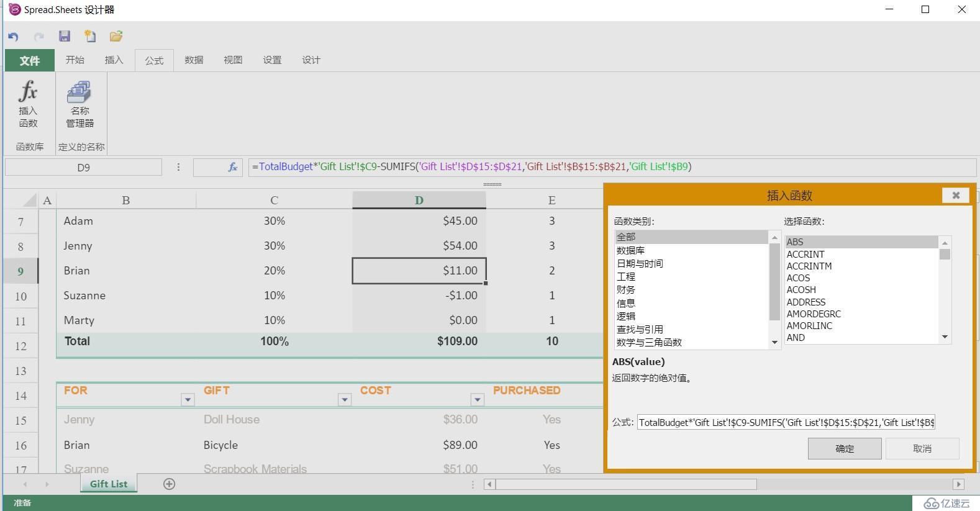Click 取消 (Cancel) in Insert Function dialog
Screen dimensions: 980x511
click(922, 448)
